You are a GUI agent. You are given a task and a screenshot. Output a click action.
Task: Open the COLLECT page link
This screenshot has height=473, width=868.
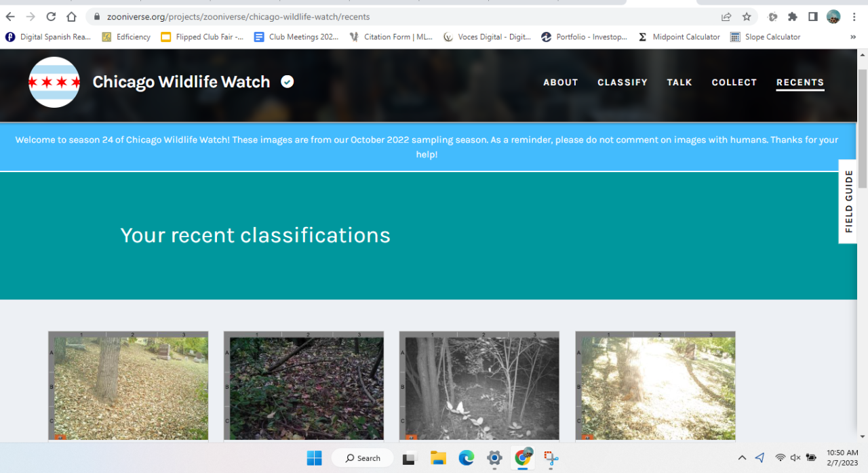[734, 82]
